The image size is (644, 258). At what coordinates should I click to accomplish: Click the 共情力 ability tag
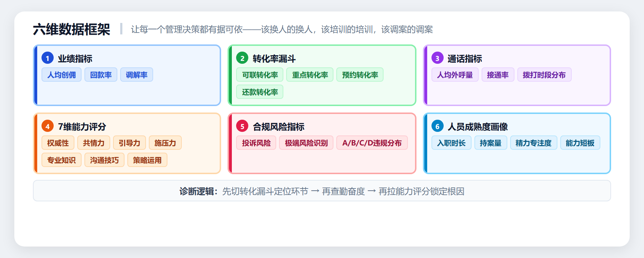94,143
